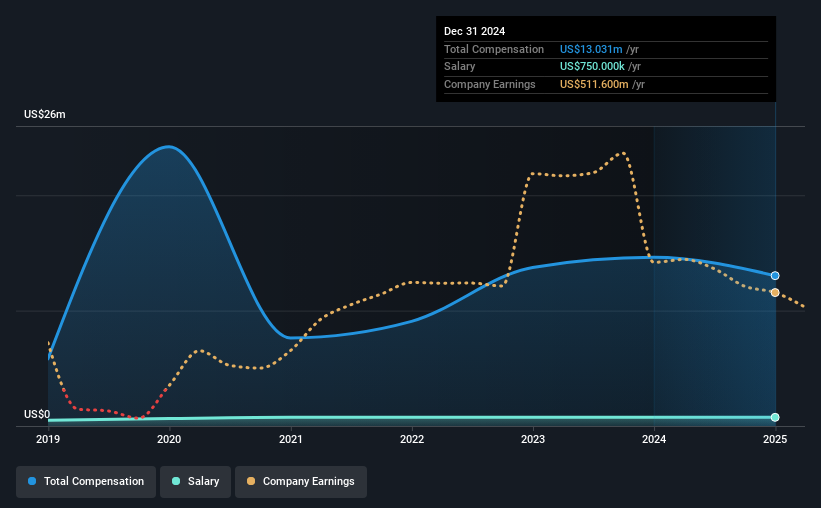
Task: Click the US$511.600m company earnings value
Action: pyautogui.click(x=594, y=84)
